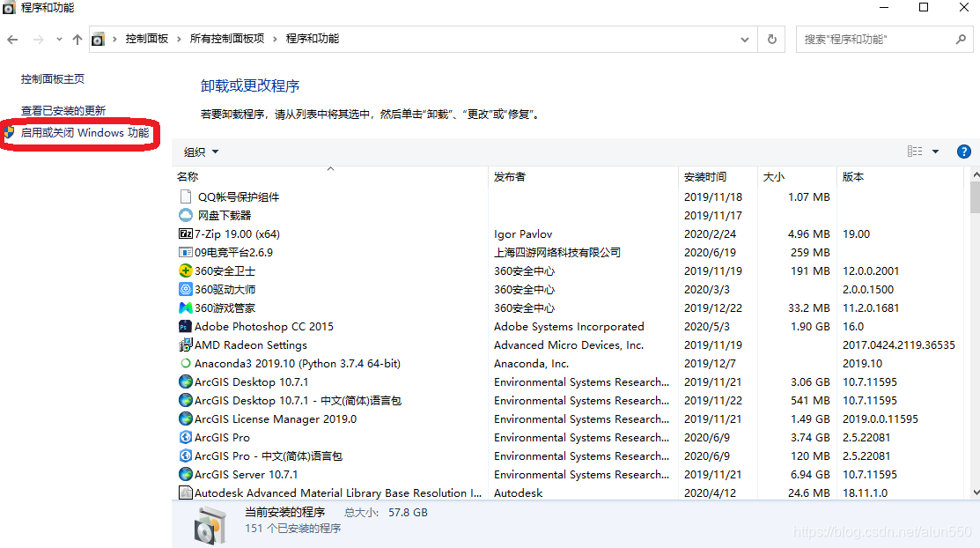The height and width of the screenshot is (548, 980).
Task: Click the back navigation arrow
Action: coord(12,40)
